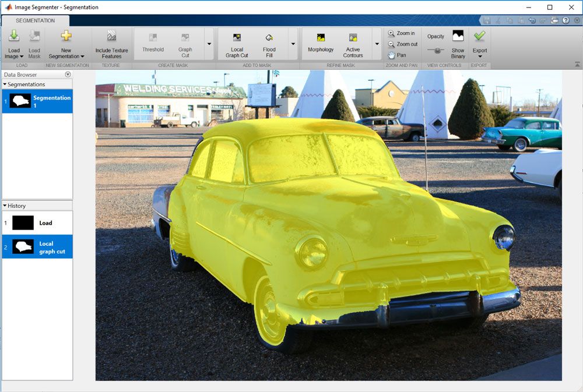Click the Local graph cut step thumbnail
583x392 pixels.
click(x=23, y=247)
